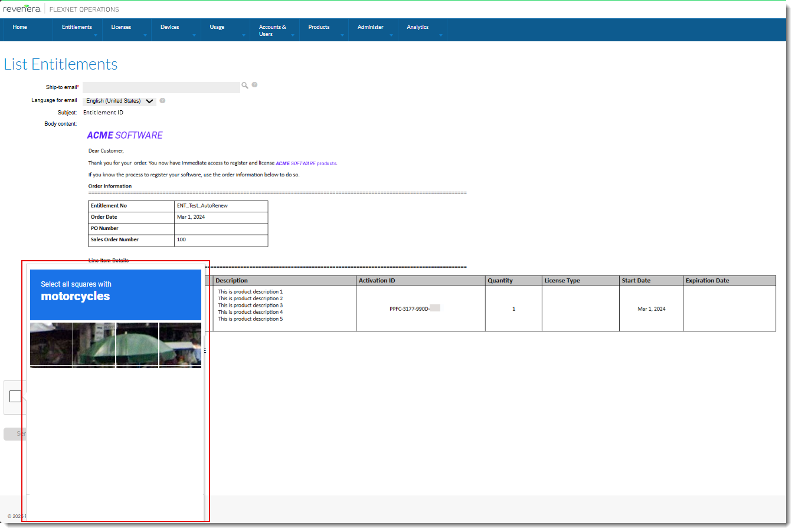Click the ACME SOFTWARE products link
The width and height of the screenshot is (795, 532).
(306, 163)
